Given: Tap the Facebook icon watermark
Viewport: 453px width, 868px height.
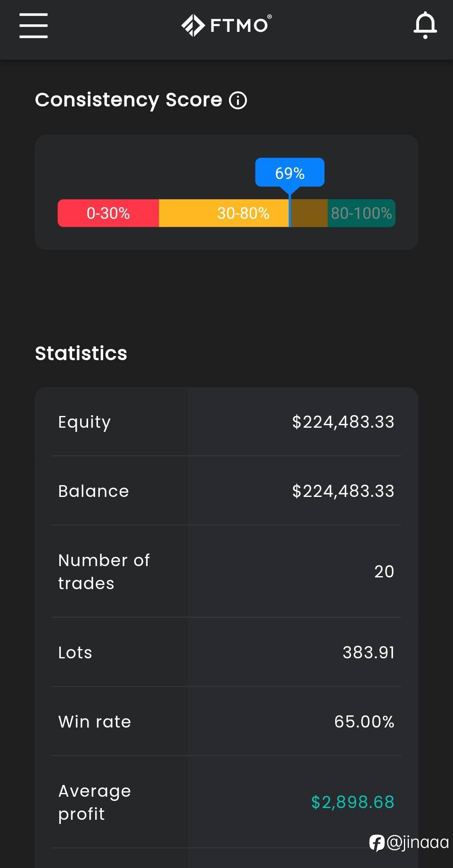Looking at the screenshot, I should (376, 843).
